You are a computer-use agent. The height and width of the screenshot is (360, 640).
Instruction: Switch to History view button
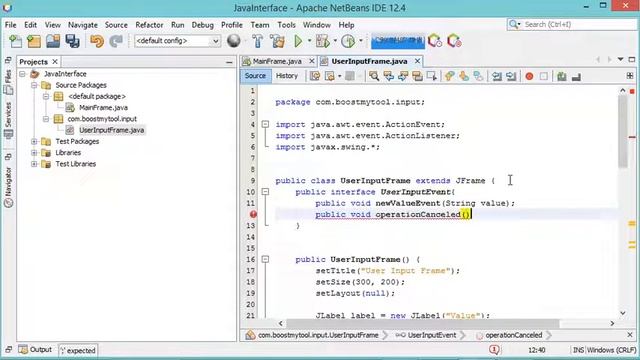click(287, 76)
